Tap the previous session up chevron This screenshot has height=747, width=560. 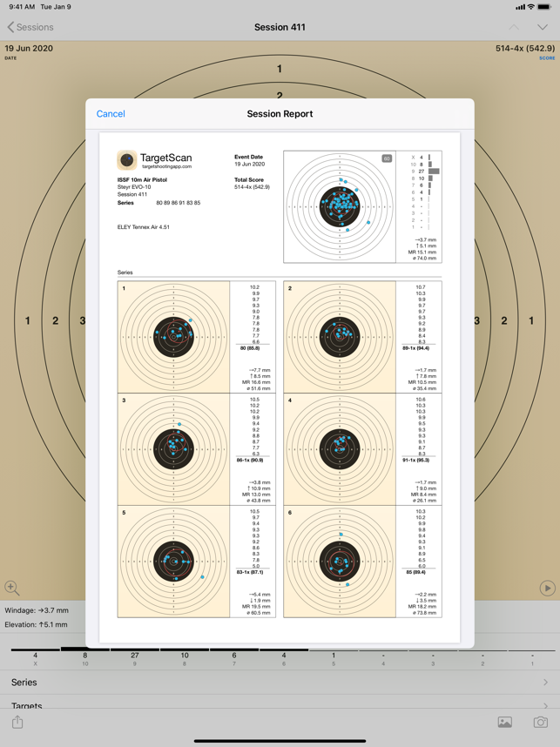514,27
